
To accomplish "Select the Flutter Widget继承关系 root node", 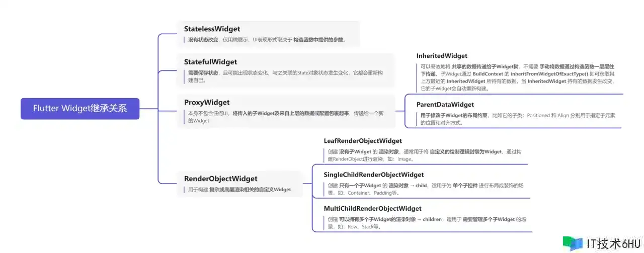I will 80,108.
